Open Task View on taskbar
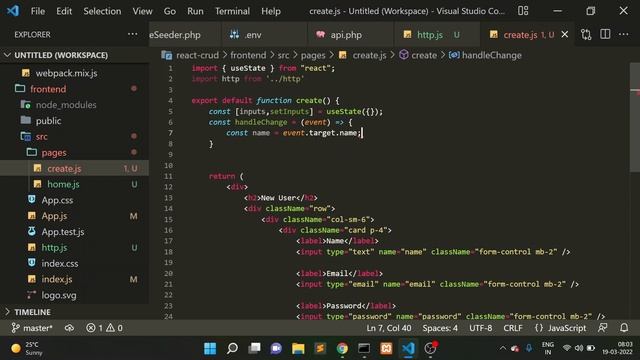Image resolution: width=640 pixels, height=360 pixels. (254, 348)
